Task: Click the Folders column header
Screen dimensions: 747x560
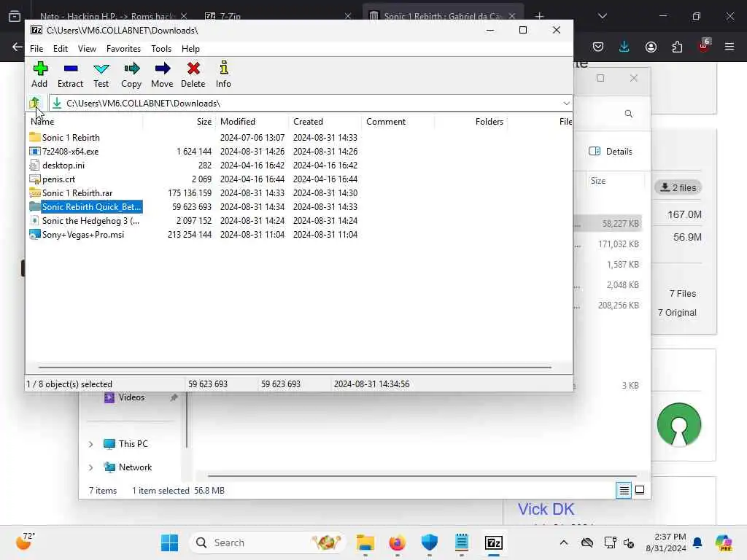Action: 471,122
